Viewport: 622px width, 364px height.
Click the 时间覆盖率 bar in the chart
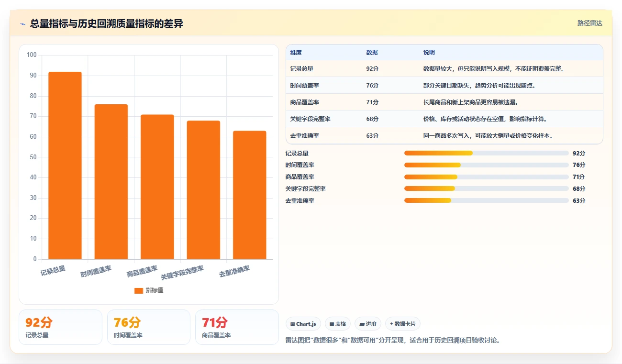coord(111,182)
